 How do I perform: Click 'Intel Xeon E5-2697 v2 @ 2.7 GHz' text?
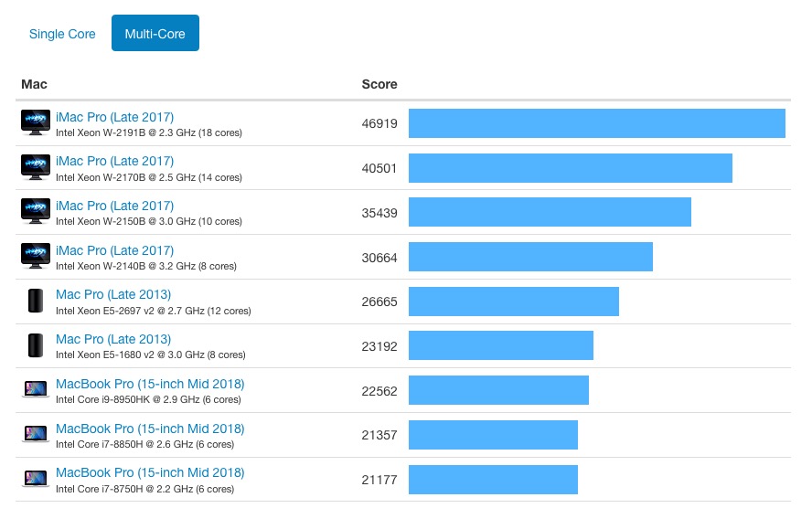[130, 311]
